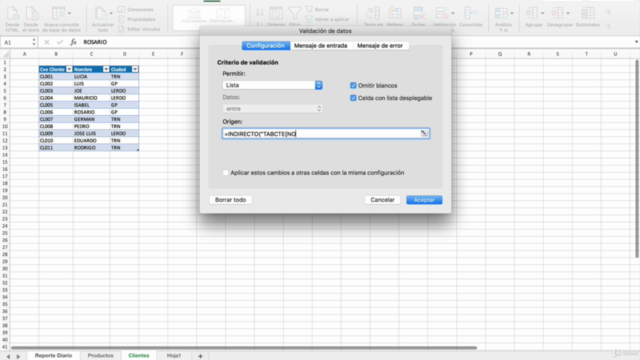Select cell containing MAURICIO
Screen dimensions: 640x360
91,98
